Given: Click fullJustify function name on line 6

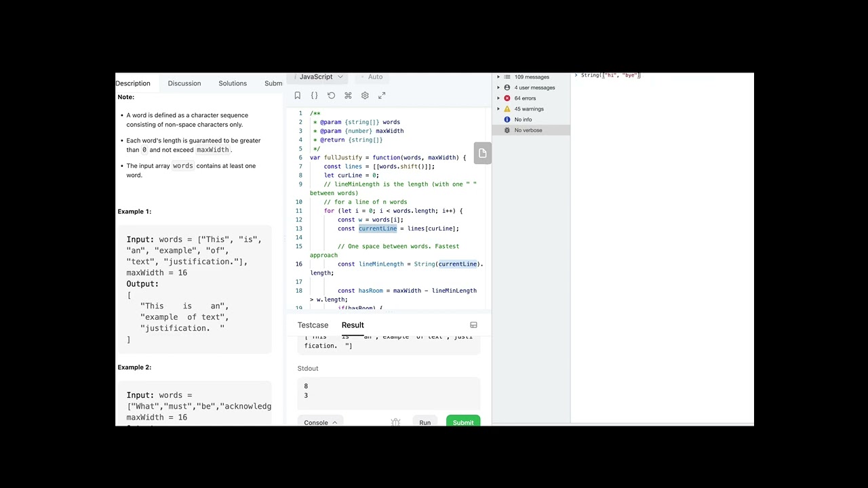Looking at the screenshot, I should pyautogui.click(x=343, y=157).
